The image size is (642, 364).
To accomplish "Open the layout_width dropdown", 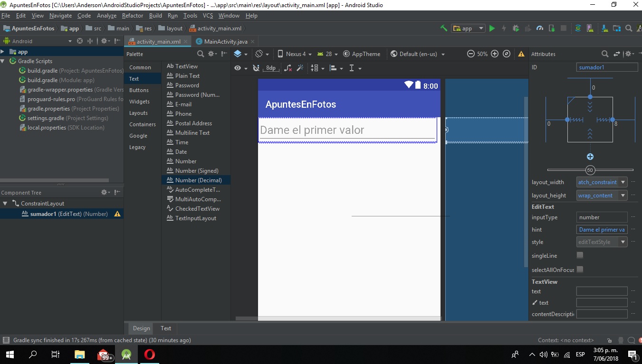I will 602,182.
